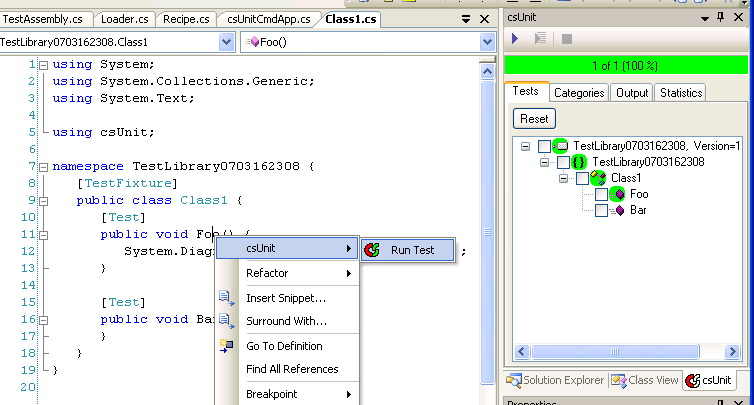Switch to Class View panel tab
This screenshot has width=754, height=405.
[x=645, y=380]
